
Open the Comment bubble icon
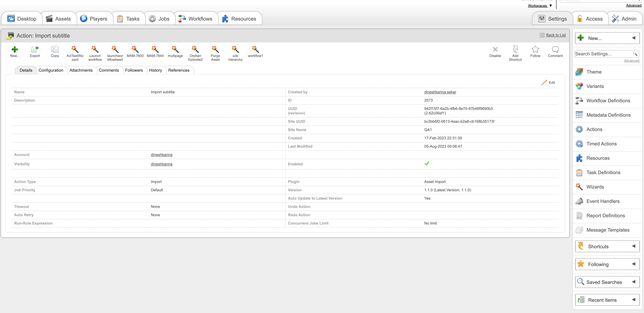(x=555, y=49)
